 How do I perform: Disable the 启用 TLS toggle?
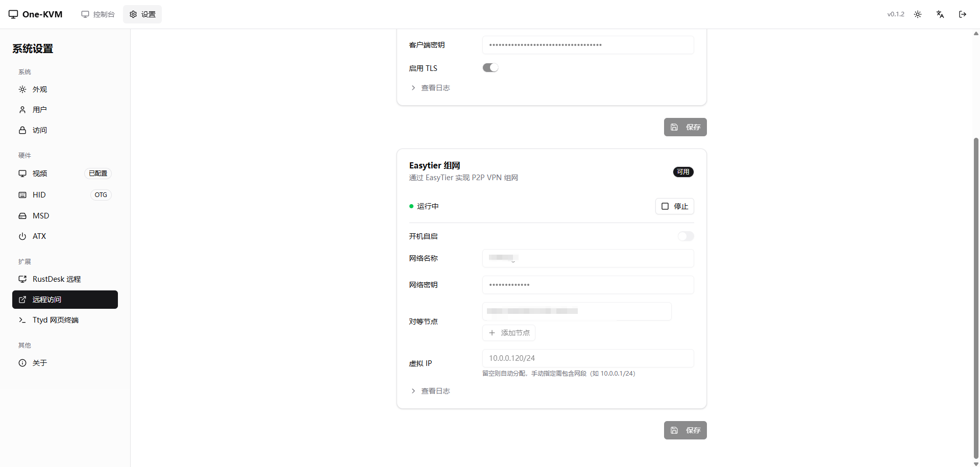[491, 68]
